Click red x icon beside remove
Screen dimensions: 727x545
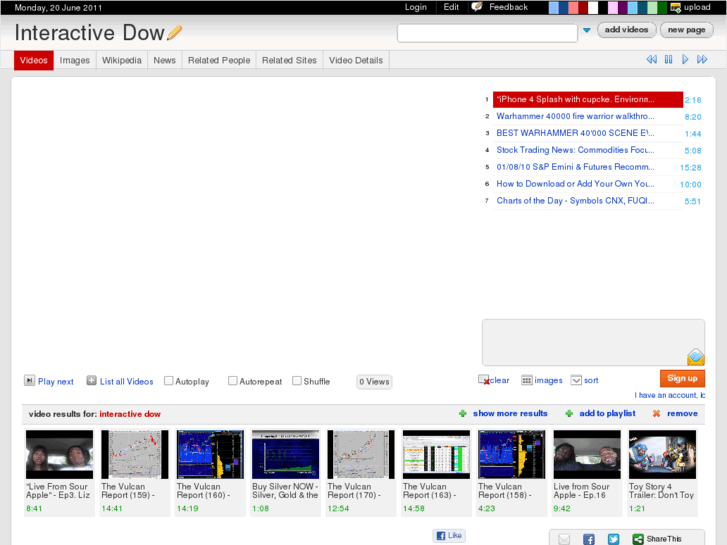pos(656,413)
